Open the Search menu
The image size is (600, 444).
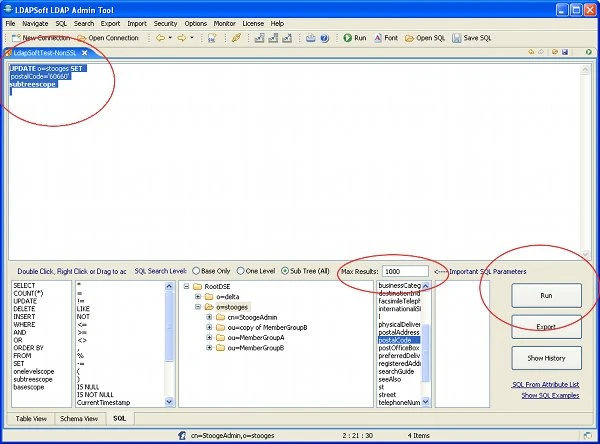pyautogui.click(x=84, y=23)
